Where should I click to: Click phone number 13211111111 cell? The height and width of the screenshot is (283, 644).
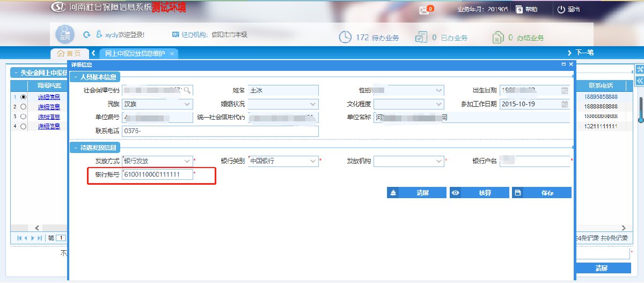tap(601, 126)
